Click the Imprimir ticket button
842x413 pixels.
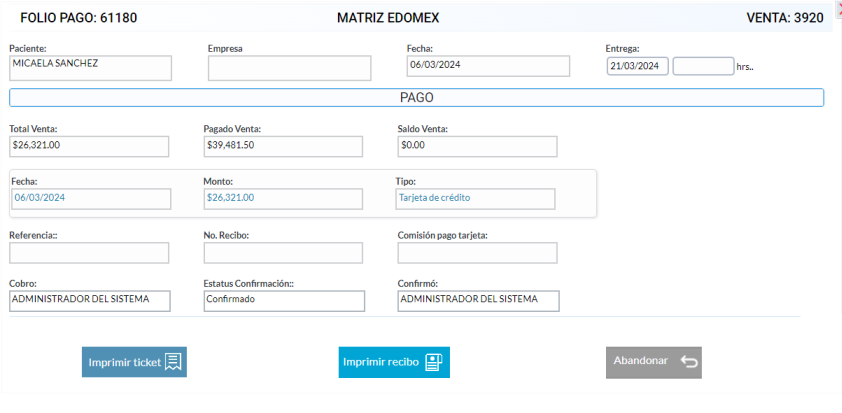134,362
